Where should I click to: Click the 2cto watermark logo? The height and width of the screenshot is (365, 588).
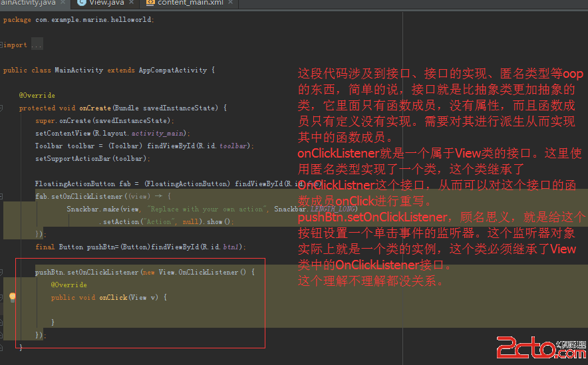click(x=537, y=346)
